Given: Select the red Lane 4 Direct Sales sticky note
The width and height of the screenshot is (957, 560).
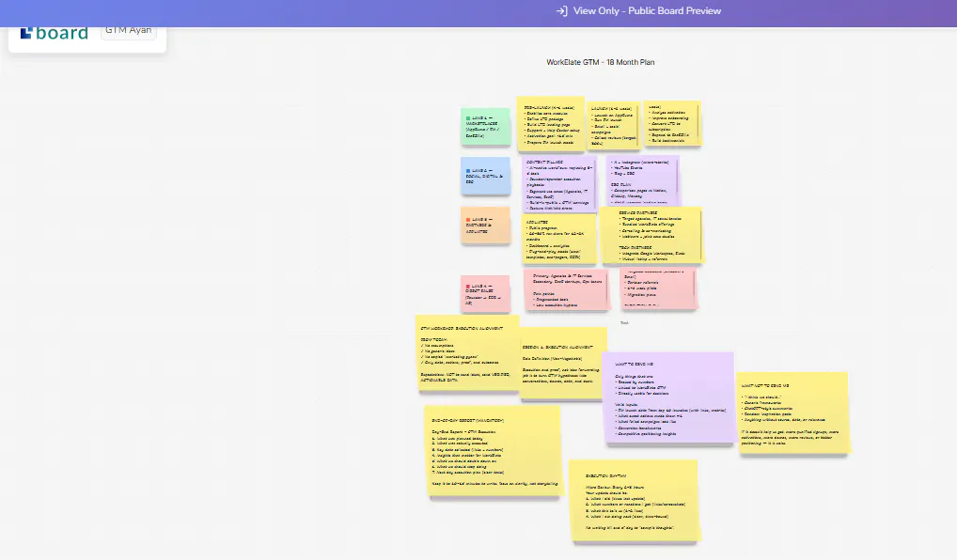Looking at the screenshot, I should pos(485,293).
